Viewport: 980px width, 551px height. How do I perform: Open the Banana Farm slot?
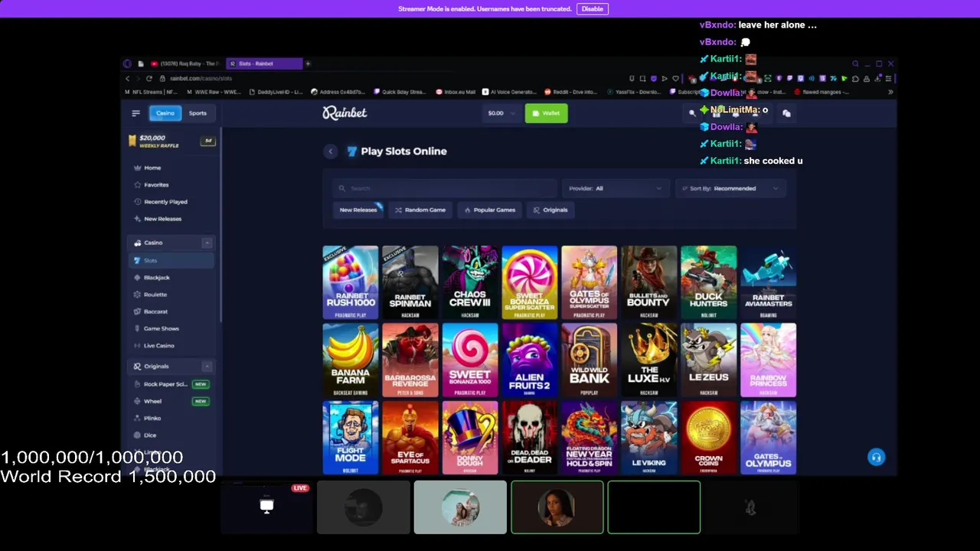tap(351, 360)
